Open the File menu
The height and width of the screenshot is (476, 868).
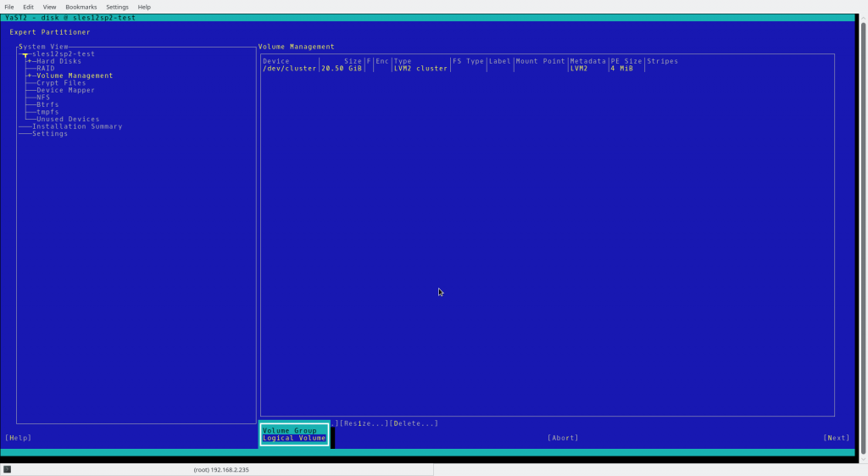pyautogui.click(x=9, y=7)
